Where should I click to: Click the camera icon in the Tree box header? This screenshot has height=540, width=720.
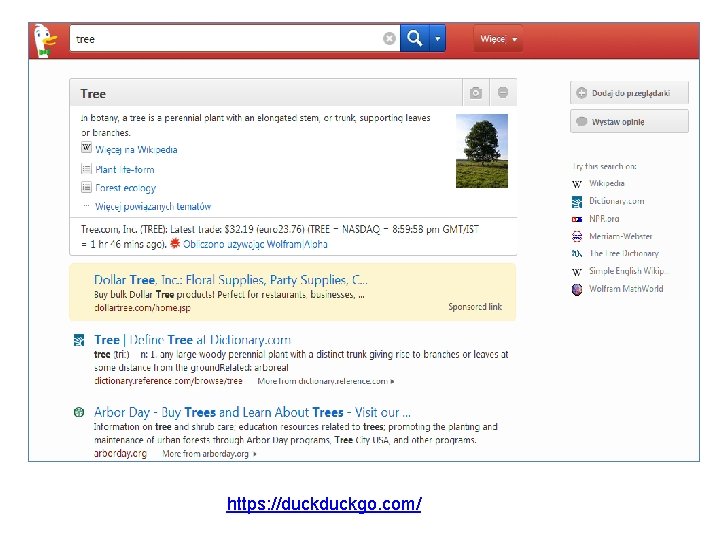point(476,93)
